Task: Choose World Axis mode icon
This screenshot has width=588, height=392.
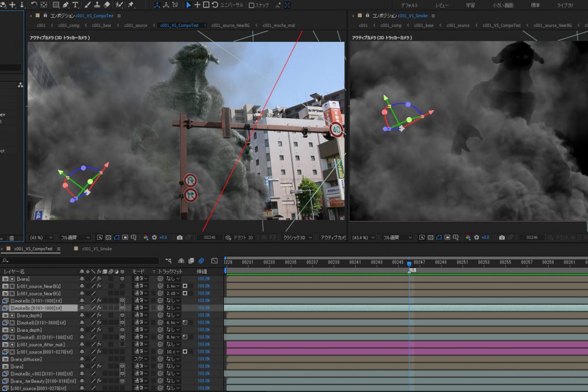Action: pyautogui.click(x=166, y=5)
